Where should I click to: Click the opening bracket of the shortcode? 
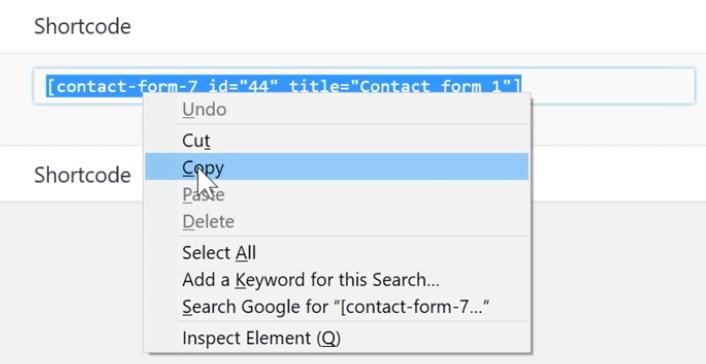pyautogui.click(x=51, y=86)
